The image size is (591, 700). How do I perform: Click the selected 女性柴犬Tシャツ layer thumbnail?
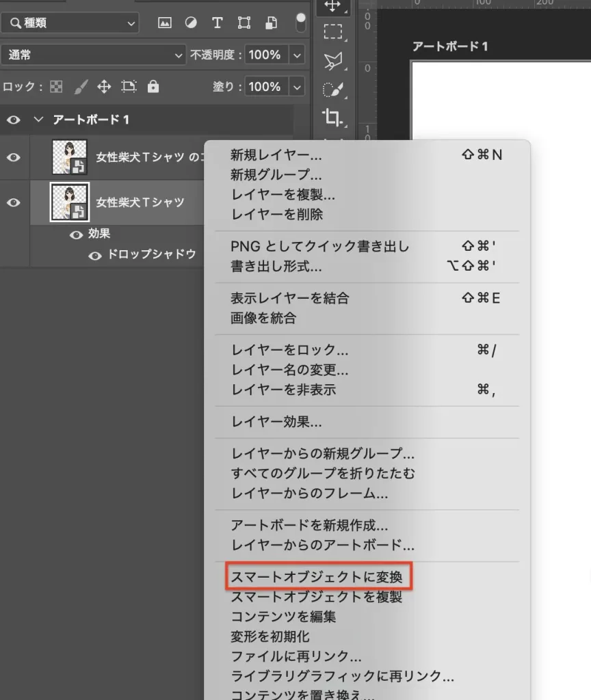pyautogui.click(x=70, y=202)
